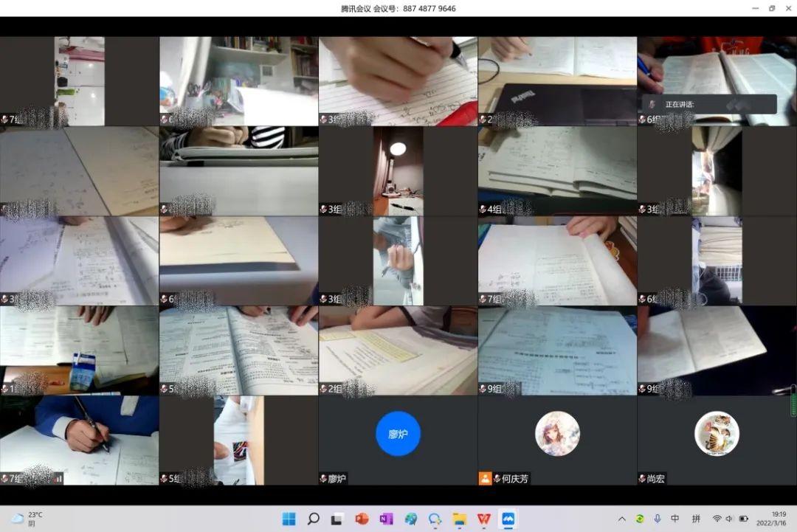Select the 廖炉 participant avatar tile
This screenshot has width=797, height=532.
pos(398,434)
